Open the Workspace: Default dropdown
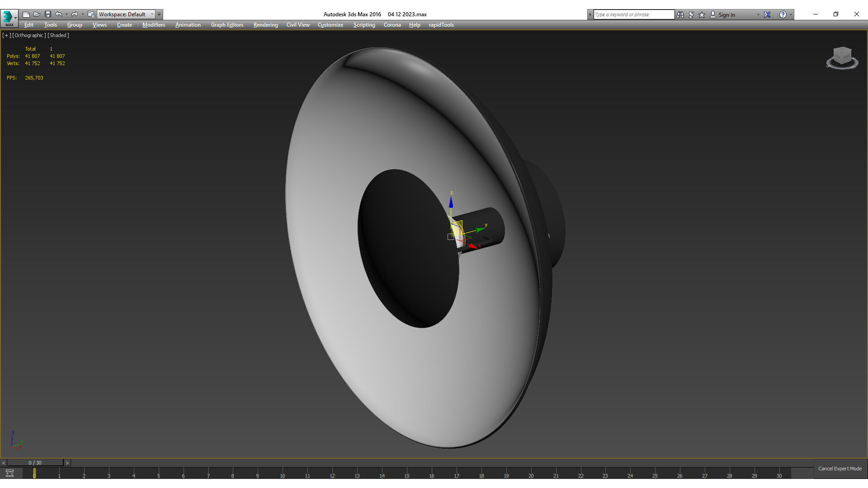The height and width of the screenshot is (488, 868). [126, 14]
